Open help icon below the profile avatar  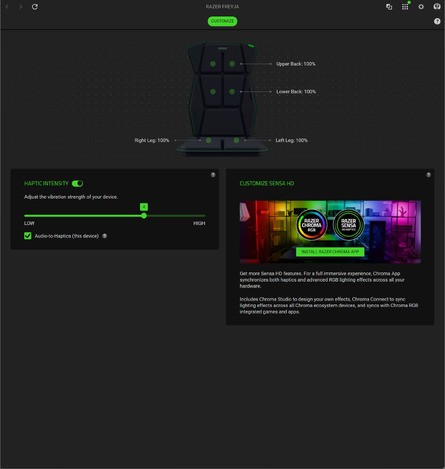click(x=437, y=21)
